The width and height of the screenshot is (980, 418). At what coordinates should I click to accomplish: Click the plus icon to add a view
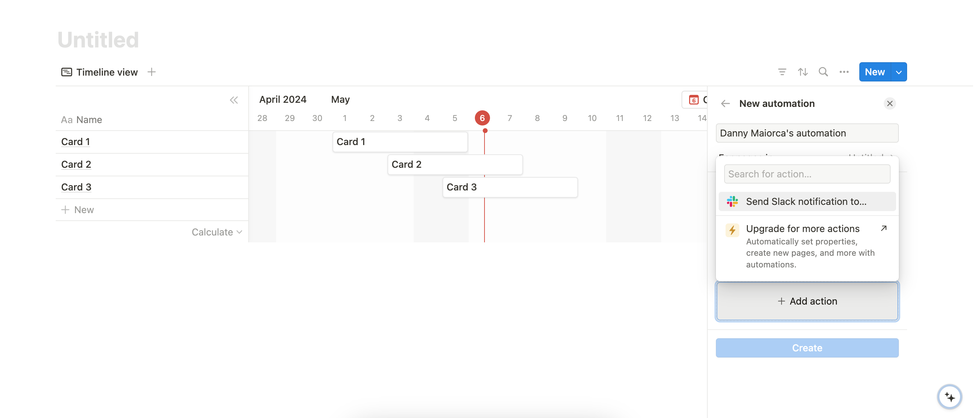click(151, 72)
